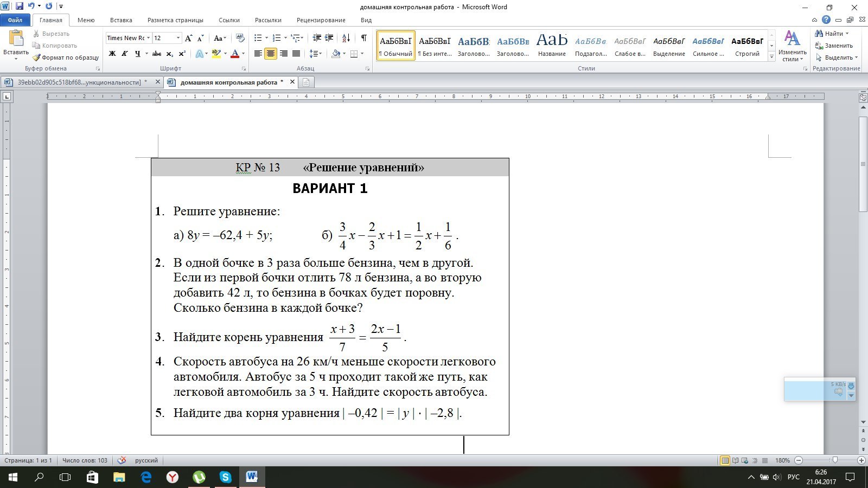Image resolution: width=868 pixels, height=488 pixels.
Task: Click the Найти button
Action: [831, 34]
